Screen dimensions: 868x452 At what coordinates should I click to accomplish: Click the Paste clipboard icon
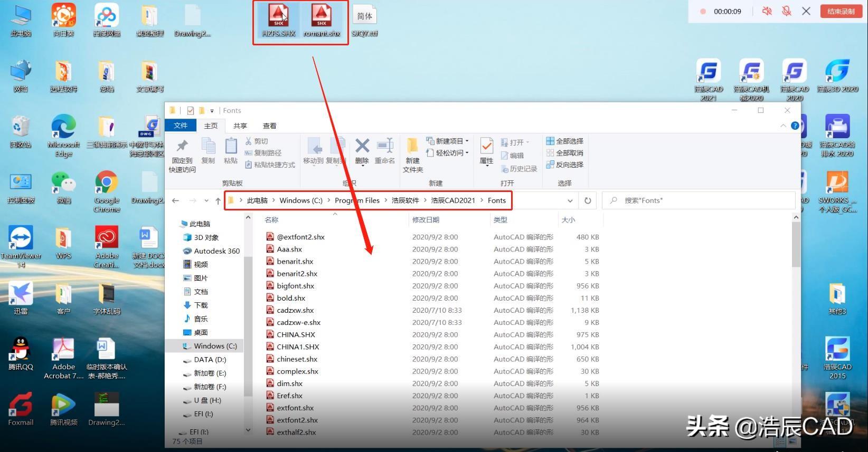pos(231,146)
